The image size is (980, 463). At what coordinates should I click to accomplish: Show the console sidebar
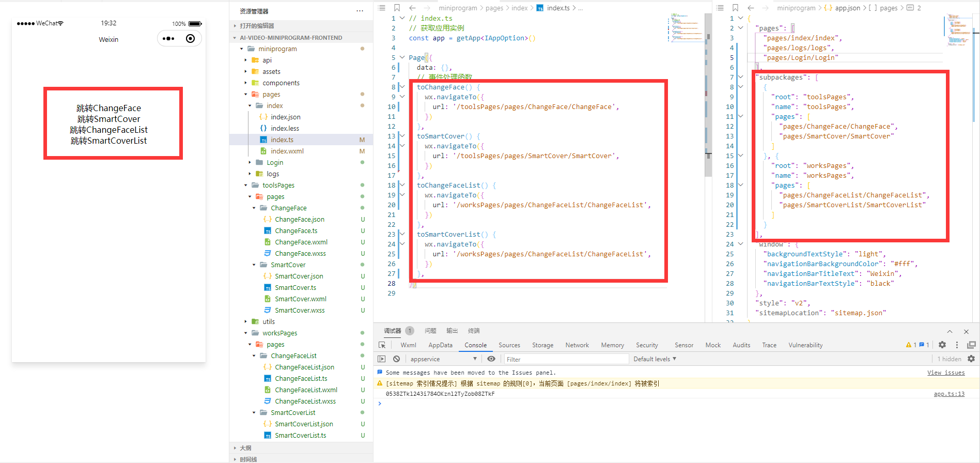click(x=381, y=359)
